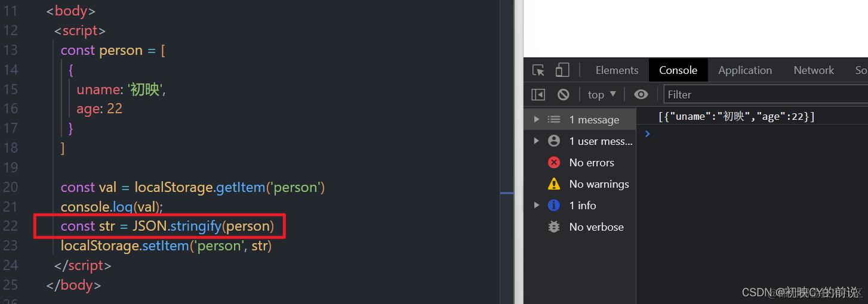Screen dimensions: 868x304
Task: Activate the inspect element picker icon
Action: click(x=538, y=70)
